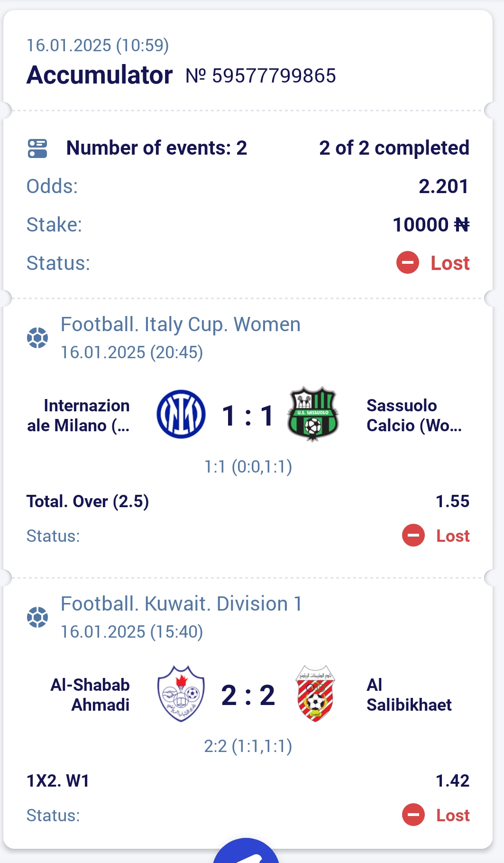
Task: Tap the U.S. Sassuolo team crest
Action: pos(313,414)
